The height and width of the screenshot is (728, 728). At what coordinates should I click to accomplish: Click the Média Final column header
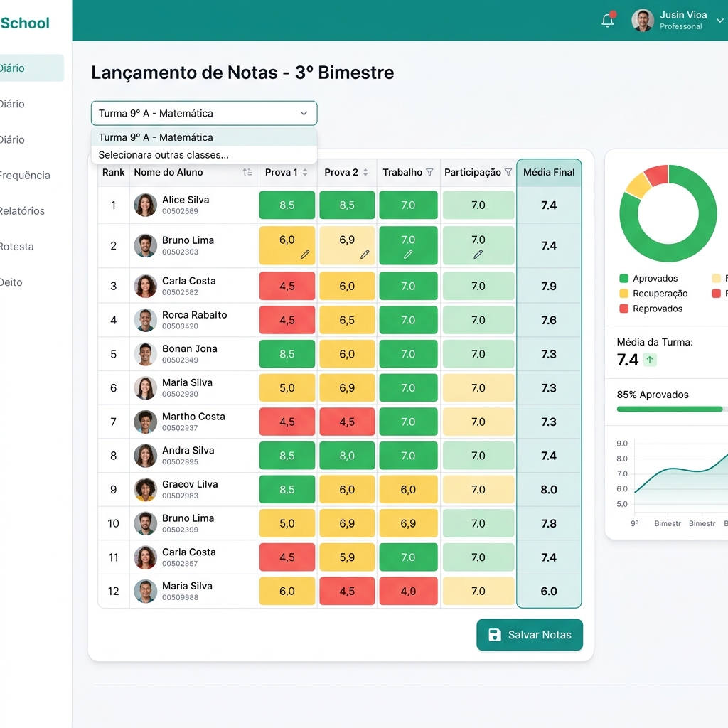click(549, 172)
